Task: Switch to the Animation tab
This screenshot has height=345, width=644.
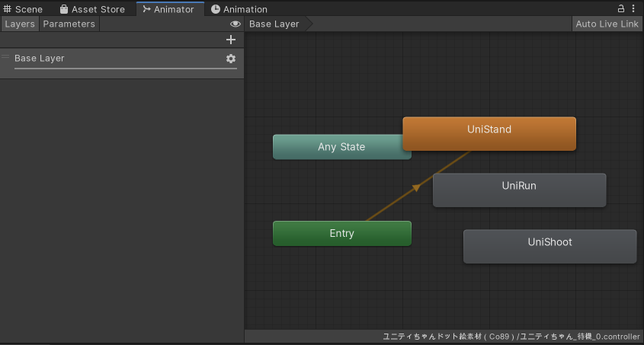Action: click(x=239, y=9)
